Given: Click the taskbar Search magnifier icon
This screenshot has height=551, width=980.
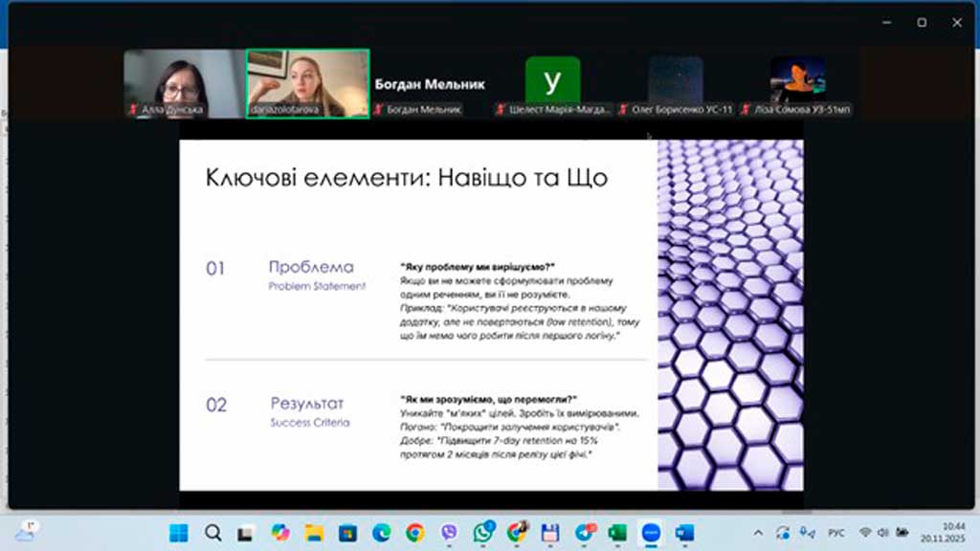Looking at the screenshot, I should pyautogui.click(x=212, y=532).
